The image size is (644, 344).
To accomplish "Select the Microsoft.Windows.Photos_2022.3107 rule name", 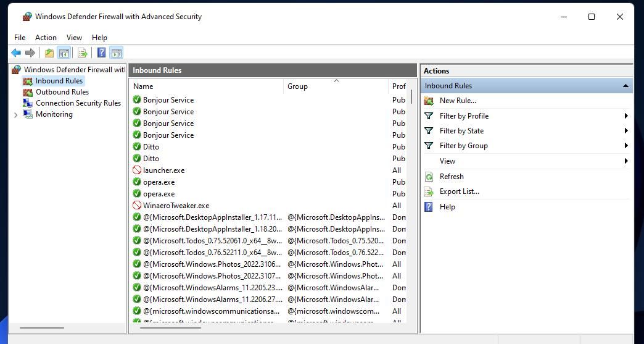I will click(212, 276).
